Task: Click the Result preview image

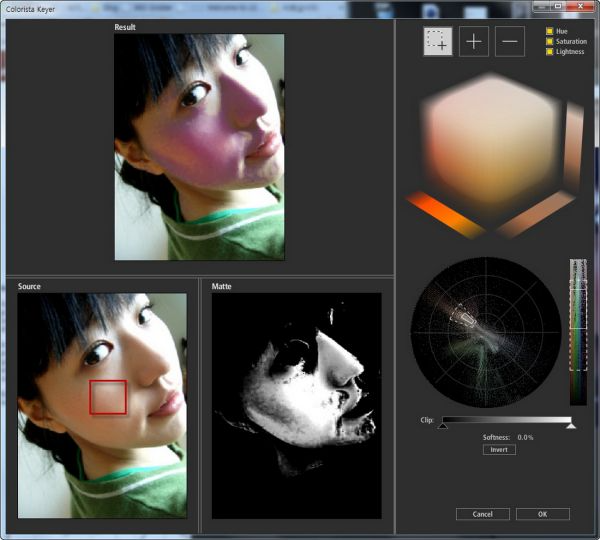Action: click(x=199, y=147)
